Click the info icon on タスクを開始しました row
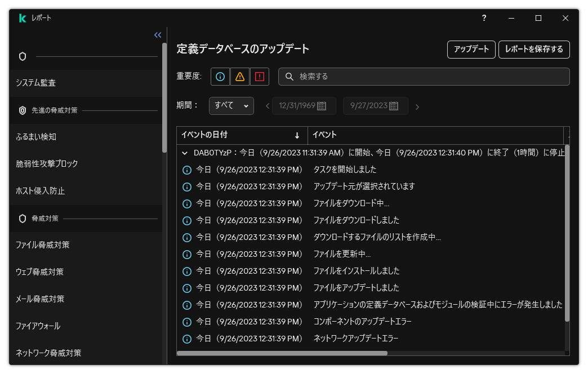The height and width of the screenshot is (374, 588). coord(187,169)
